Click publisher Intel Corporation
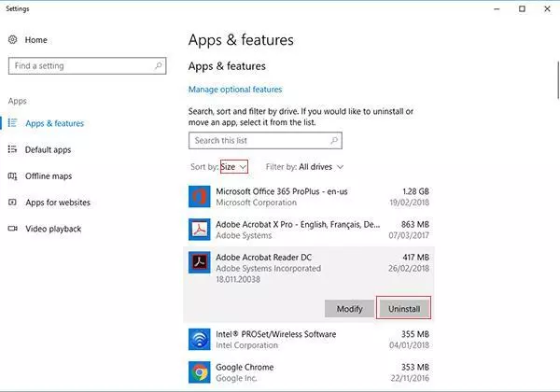 coord(246,345)
